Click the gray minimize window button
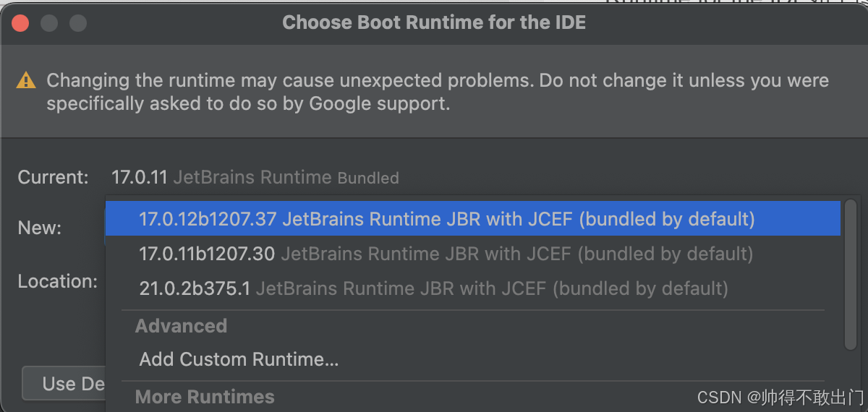The image size is (868, 412). pos(49,23)
